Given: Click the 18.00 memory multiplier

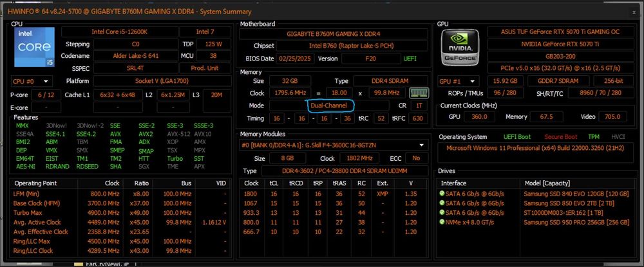Looking at the screenshot, I should pos(339,93).
